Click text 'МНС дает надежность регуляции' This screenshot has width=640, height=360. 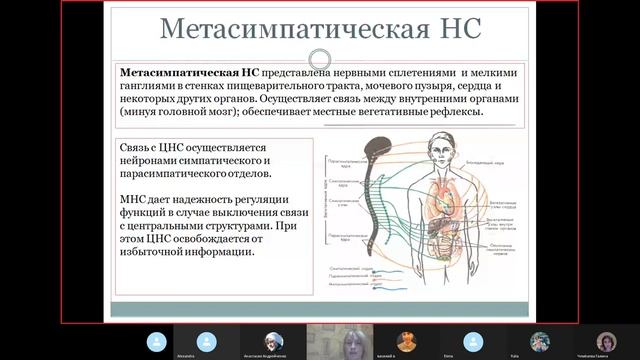click(x=204, y=200)
